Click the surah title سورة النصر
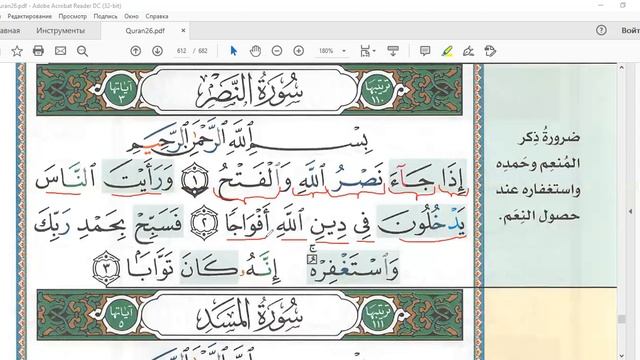 (x=250, y=90)
